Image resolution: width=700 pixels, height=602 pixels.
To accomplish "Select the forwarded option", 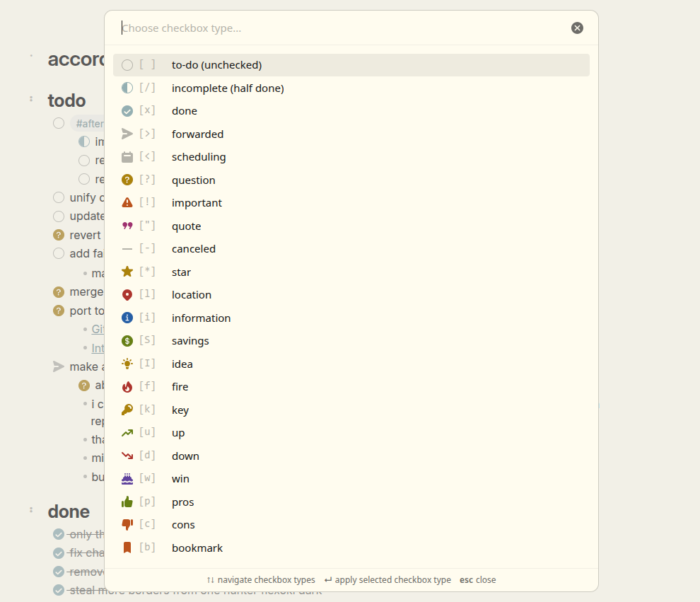I will [351, 134].
